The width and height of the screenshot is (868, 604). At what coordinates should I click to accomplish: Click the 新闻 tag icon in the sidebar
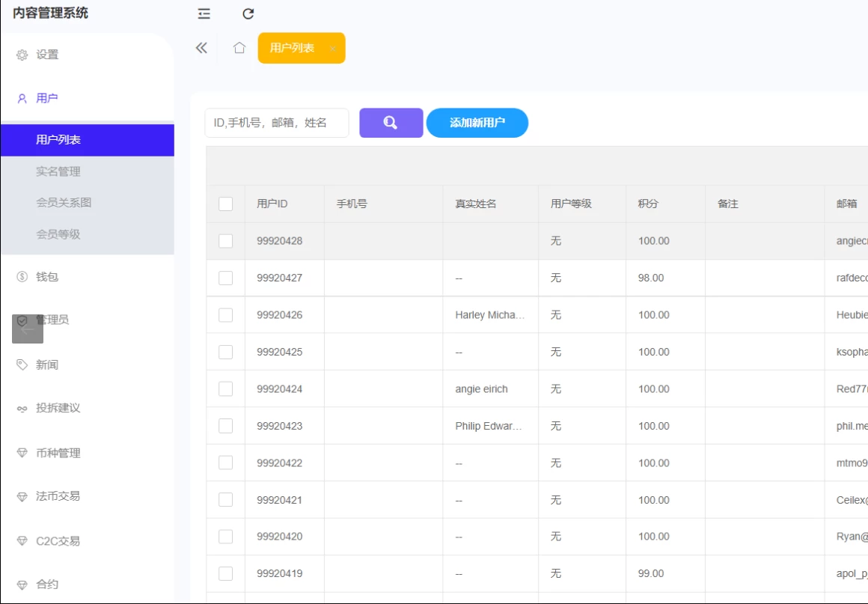[x=22, y=364]
